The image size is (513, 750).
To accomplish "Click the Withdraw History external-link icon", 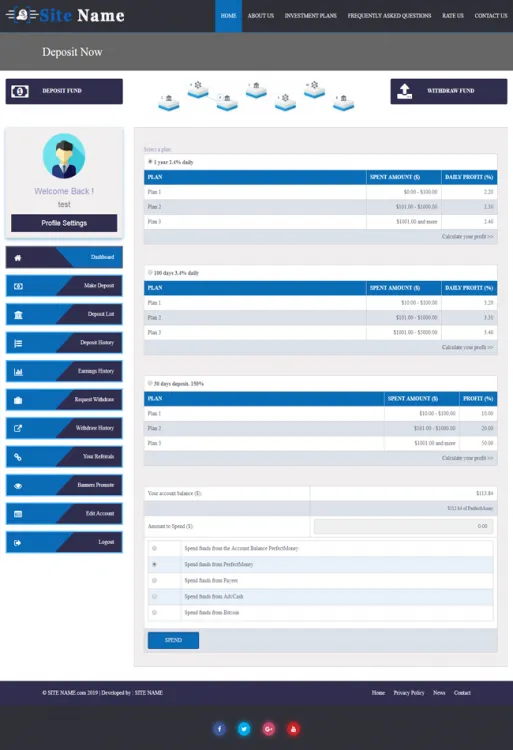I will tap(18, 429).
